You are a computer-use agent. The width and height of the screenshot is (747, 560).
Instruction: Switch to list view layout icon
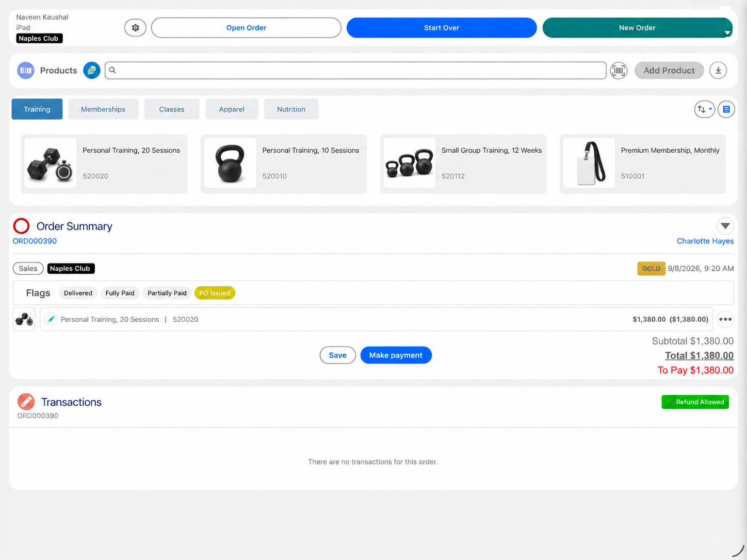point(726,109)
